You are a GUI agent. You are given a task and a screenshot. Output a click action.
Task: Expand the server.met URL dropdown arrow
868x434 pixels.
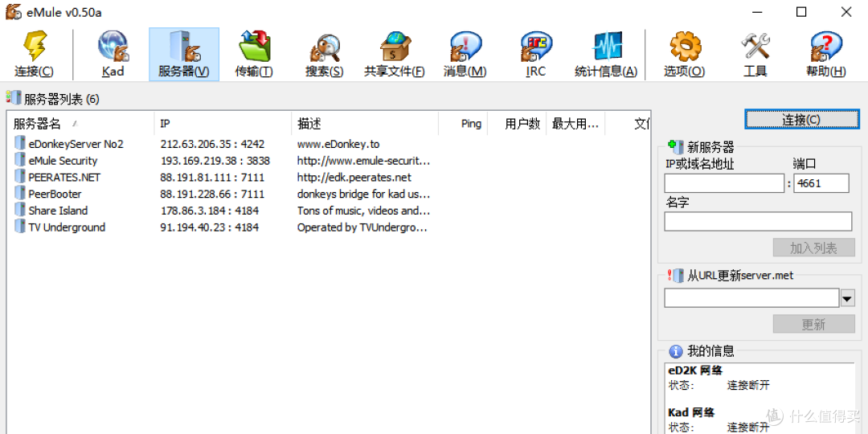click(848, 298)
